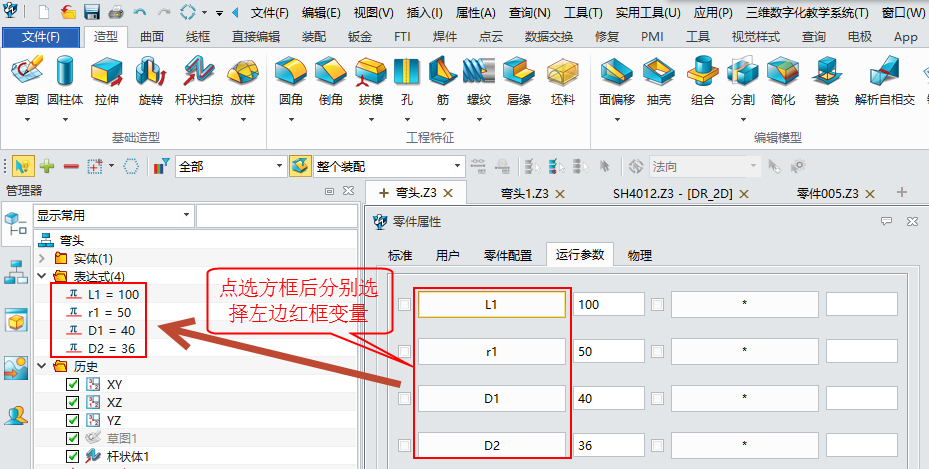The image size is (929, 469).
Task: Choose the 拉伸 extrude tool
Action: [106, 78]
